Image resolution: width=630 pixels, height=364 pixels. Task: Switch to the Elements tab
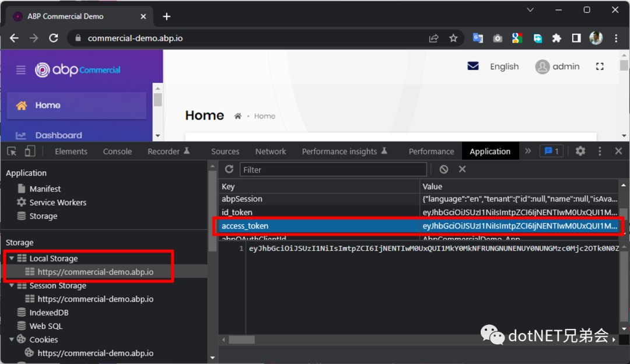coord(71,152)
